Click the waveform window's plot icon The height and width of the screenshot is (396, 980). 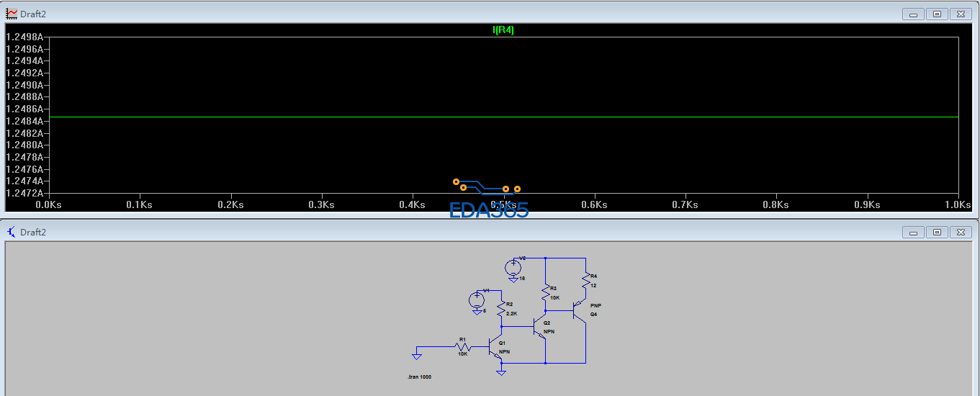coord(12,14)
